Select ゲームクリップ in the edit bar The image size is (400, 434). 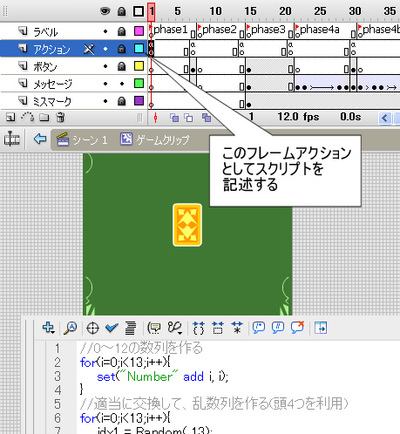pos(155,139)
